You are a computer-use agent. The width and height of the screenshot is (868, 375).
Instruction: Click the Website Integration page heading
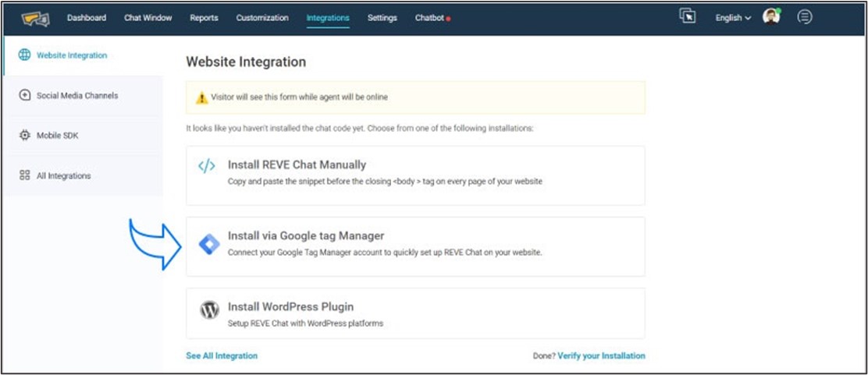pyautogui.click(x=246, y=62)
